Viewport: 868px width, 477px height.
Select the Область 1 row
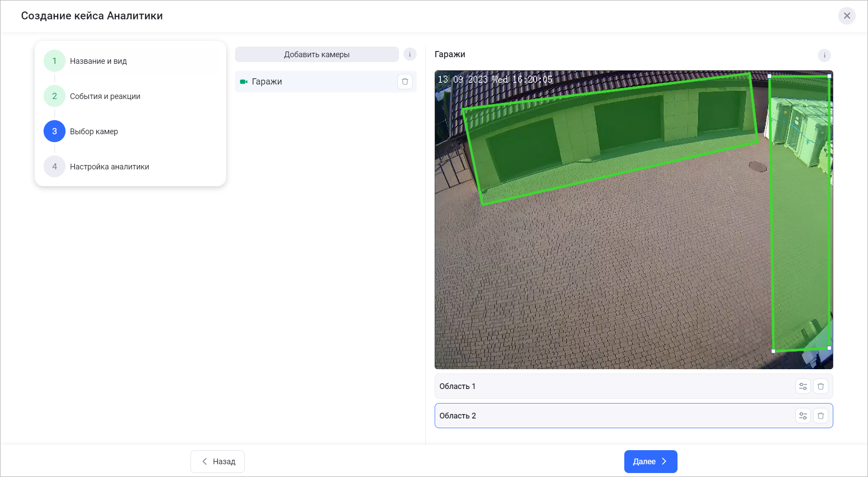tap(572, 386)
